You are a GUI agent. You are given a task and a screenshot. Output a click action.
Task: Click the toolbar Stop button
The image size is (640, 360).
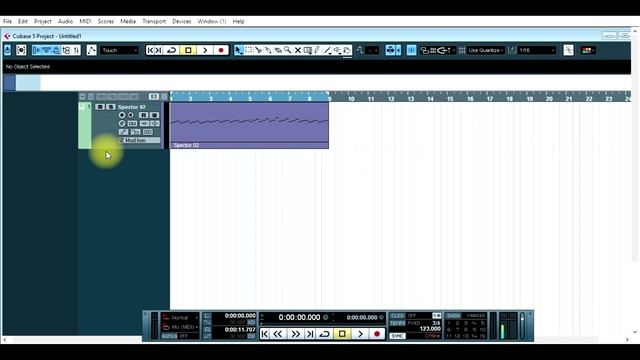pyautogui.click(x=188, y=50)
